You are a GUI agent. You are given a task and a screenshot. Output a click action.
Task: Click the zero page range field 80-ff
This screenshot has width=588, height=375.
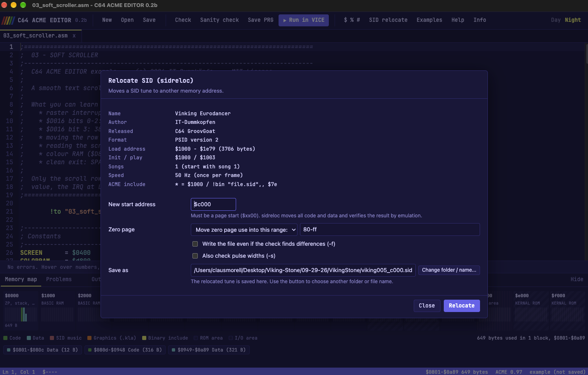[x=390, y=230]
